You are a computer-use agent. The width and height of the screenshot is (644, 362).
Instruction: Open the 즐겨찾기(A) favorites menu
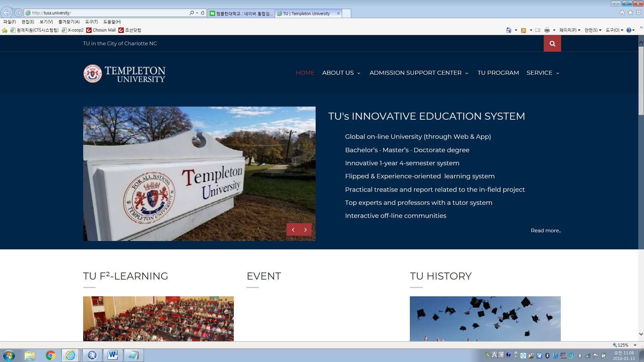[69, 22]
